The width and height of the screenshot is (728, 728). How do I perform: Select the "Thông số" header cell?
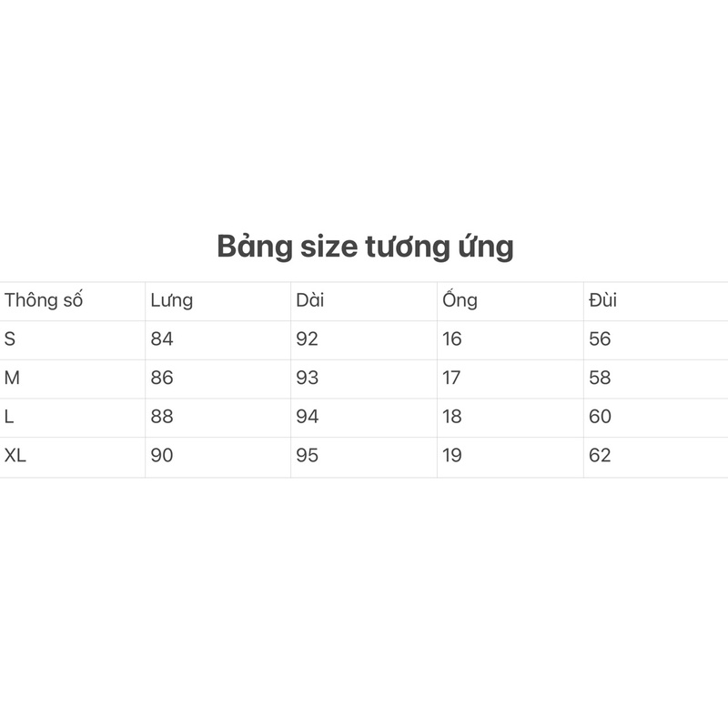44,300
